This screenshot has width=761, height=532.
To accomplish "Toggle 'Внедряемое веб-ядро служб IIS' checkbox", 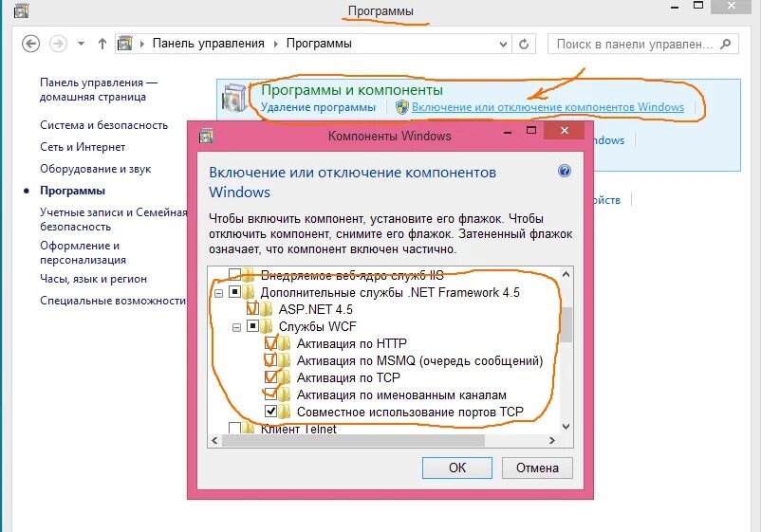I will [x=235, y=274].
